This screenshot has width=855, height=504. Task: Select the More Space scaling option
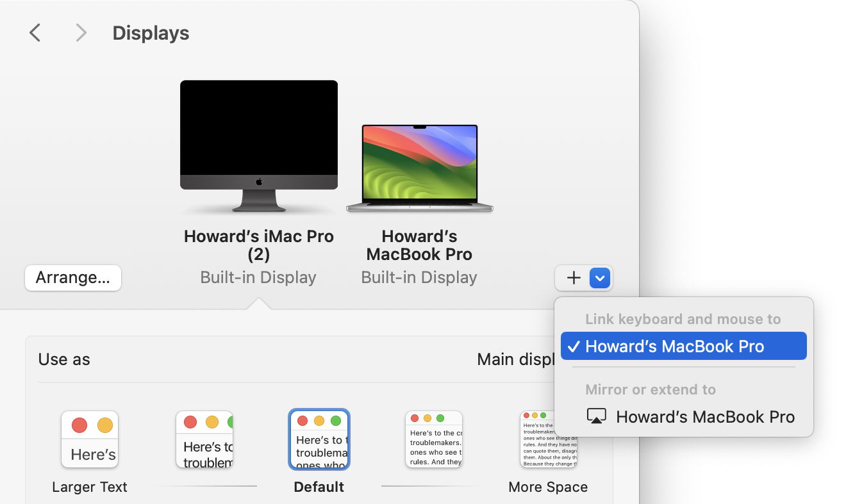point(548,439)
